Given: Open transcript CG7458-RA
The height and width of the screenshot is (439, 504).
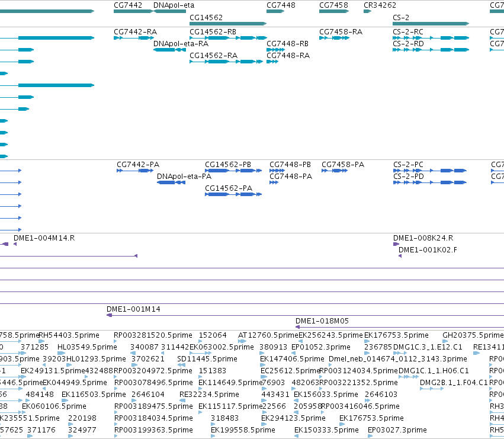Looking at the screenshot, I should [x=341, y=32].
